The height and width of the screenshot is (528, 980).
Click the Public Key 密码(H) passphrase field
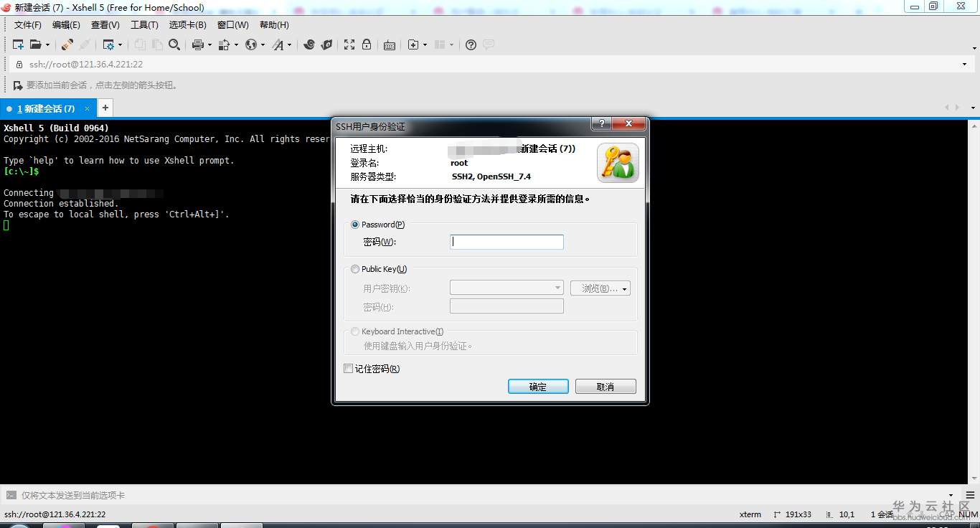pos(507,306)
